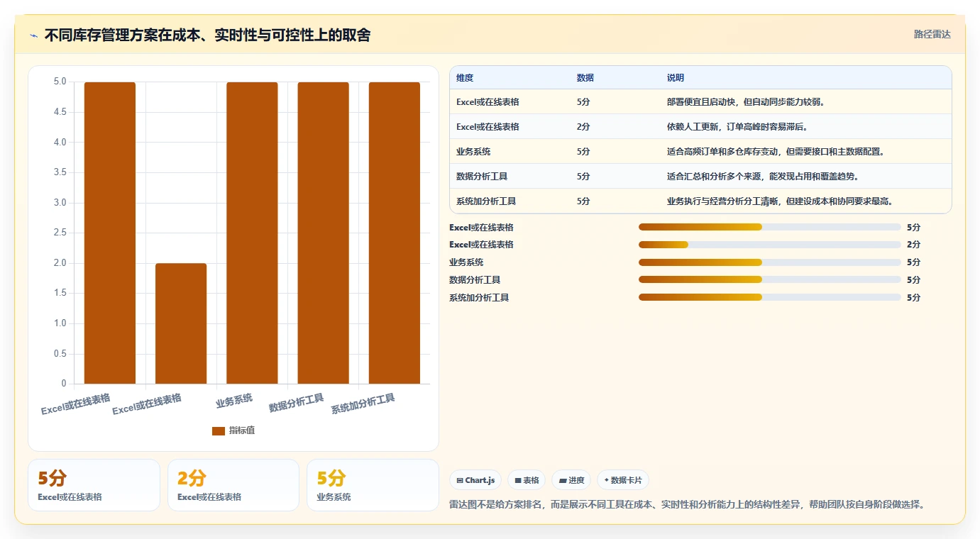Open the 2分 Excel或在线表格 data card

pyautogui.click(x=233, y=485)
